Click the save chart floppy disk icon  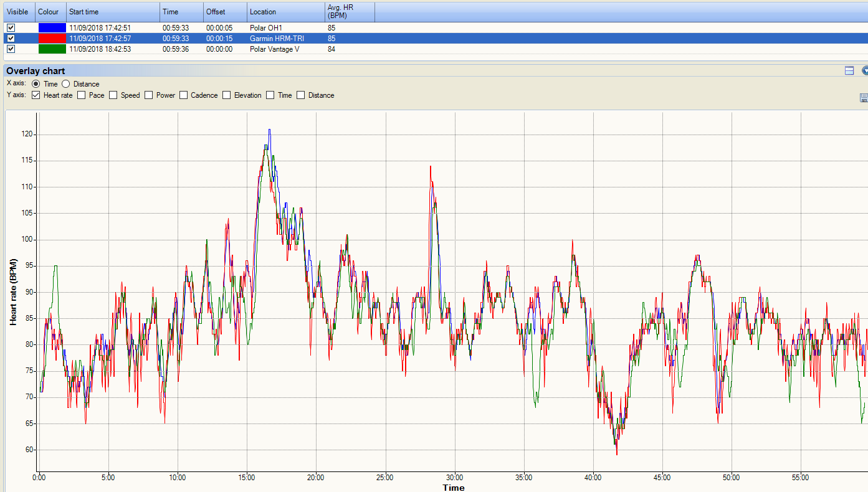point(864,98)
